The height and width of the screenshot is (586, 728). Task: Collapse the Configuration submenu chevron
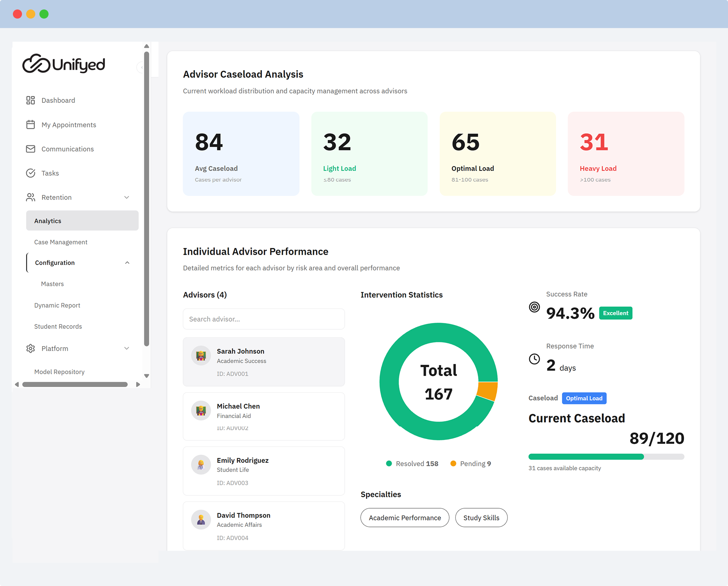tap(127, 263)
